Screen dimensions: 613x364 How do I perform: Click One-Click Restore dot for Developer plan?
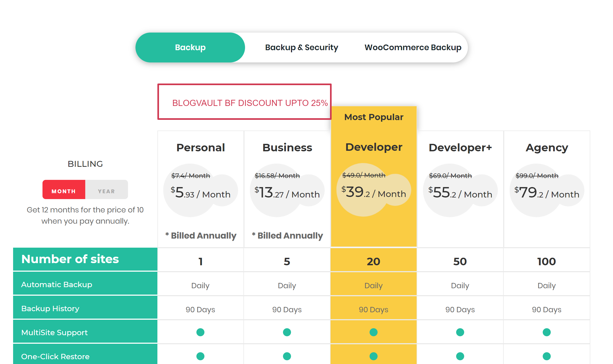[373, 356]
